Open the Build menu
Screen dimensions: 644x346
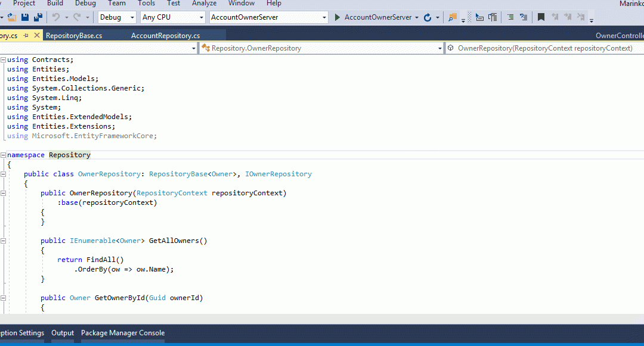55,4
